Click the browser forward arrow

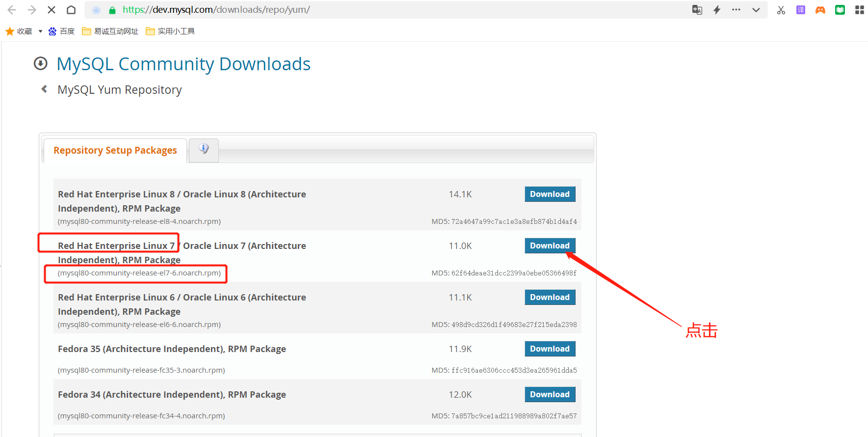click(x=31, y=10)
